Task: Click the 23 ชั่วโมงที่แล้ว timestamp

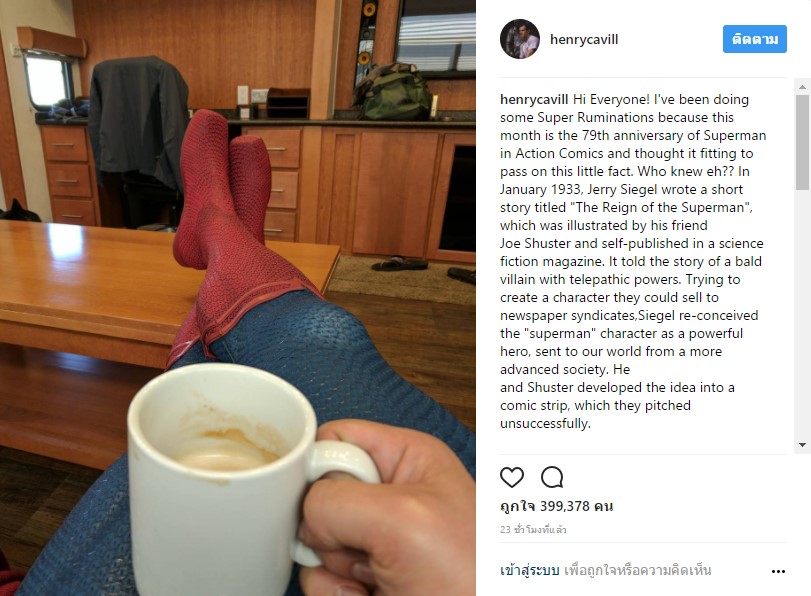Action: 533,530
